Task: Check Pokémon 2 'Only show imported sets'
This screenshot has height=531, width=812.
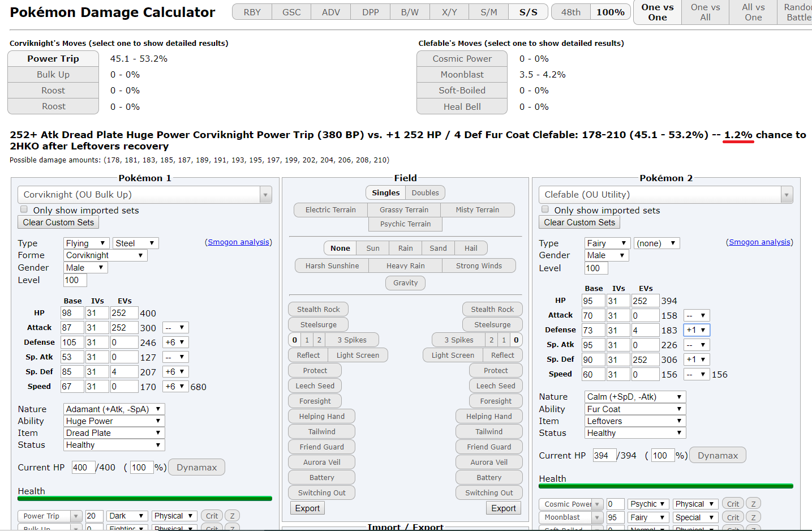Action: point(545,209)
